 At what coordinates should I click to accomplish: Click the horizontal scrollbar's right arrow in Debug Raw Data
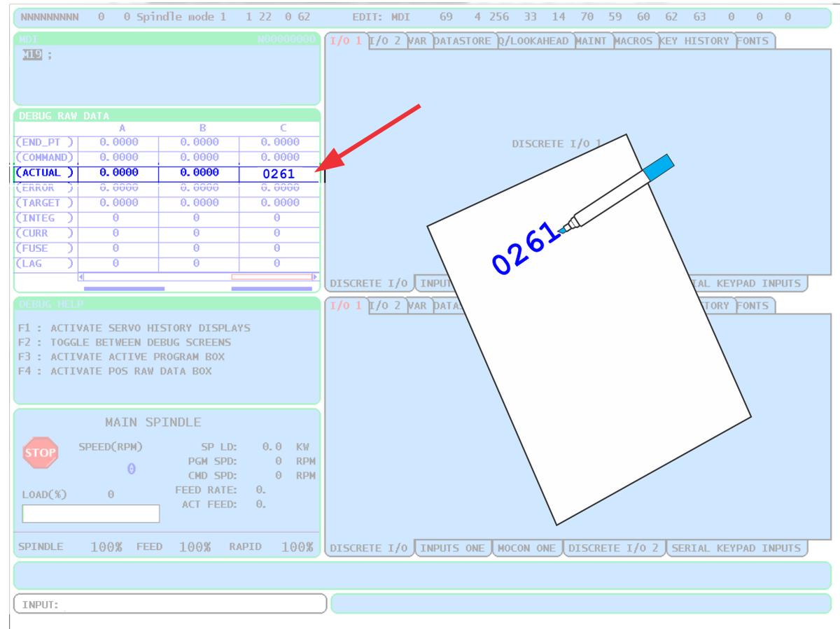point(315,277)
